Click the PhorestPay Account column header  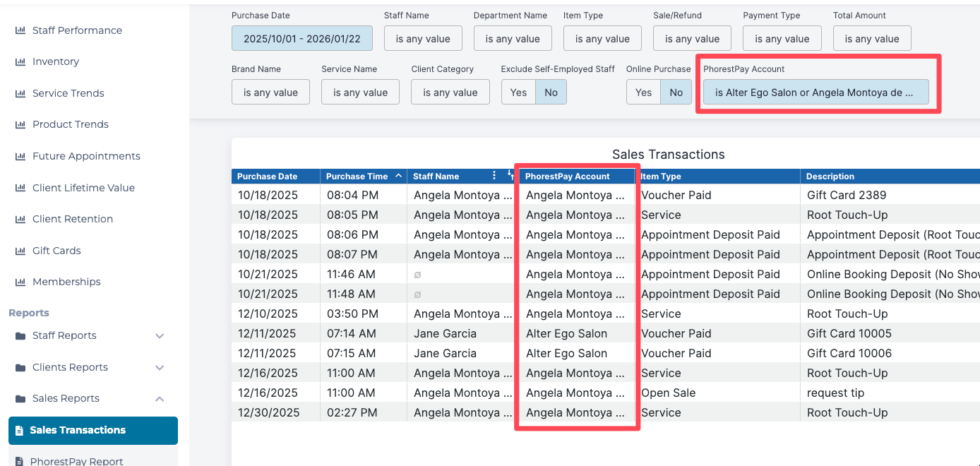click(568, 177)
